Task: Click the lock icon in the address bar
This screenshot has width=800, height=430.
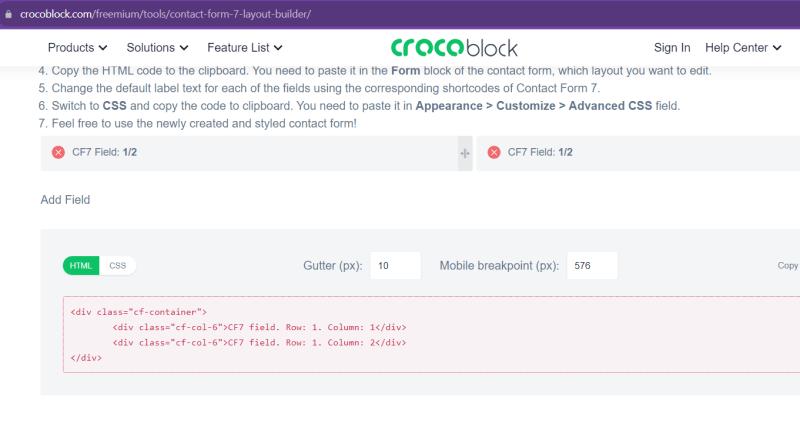Action: point(9,14)
